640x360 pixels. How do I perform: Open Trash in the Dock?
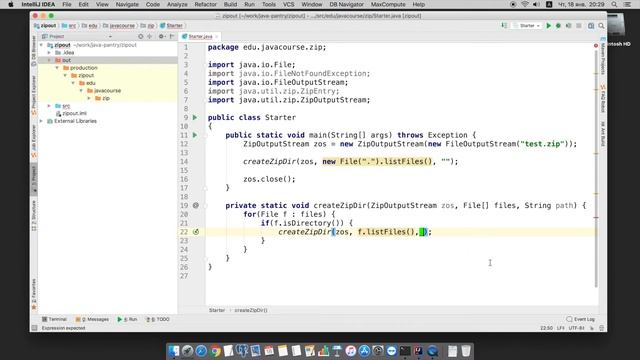466,351
